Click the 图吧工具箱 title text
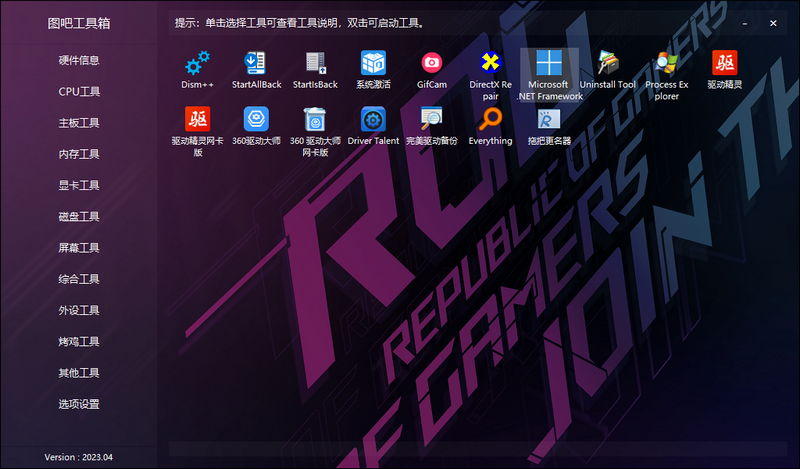This screenshot has height=469, width=800. tap(79, 23)
